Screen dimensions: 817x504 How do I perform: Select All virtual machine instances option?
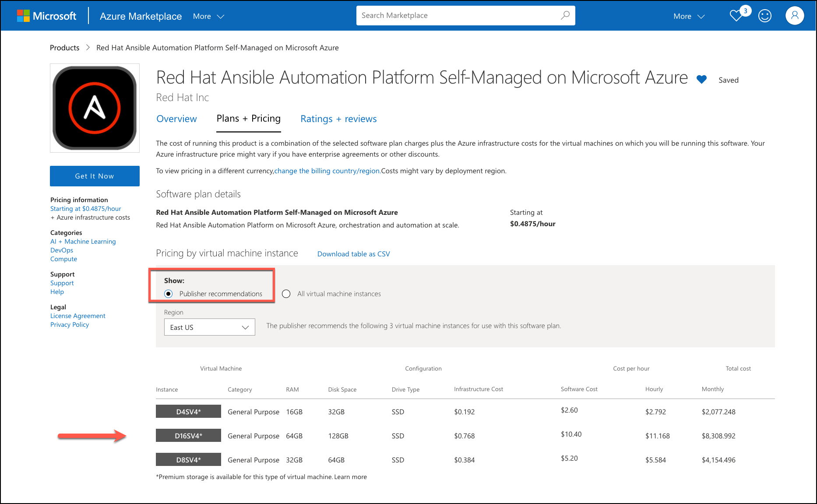(286, 294)
